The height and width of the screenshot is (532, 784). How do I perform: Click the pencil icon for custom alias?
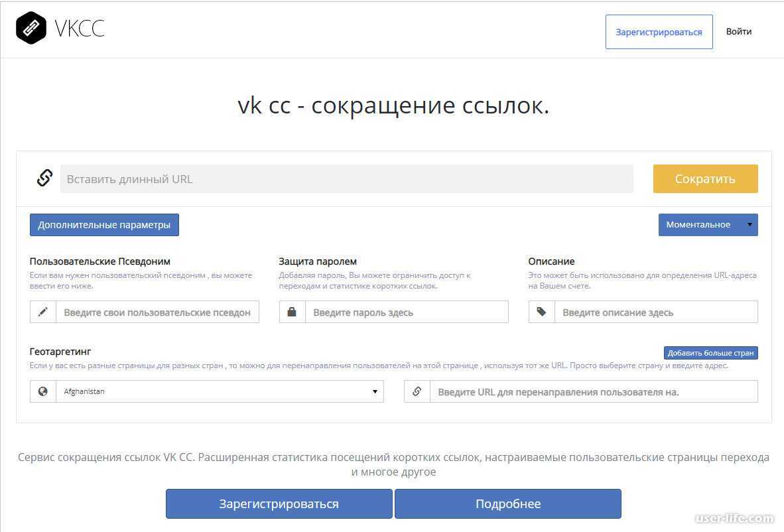tap(43, 312)
